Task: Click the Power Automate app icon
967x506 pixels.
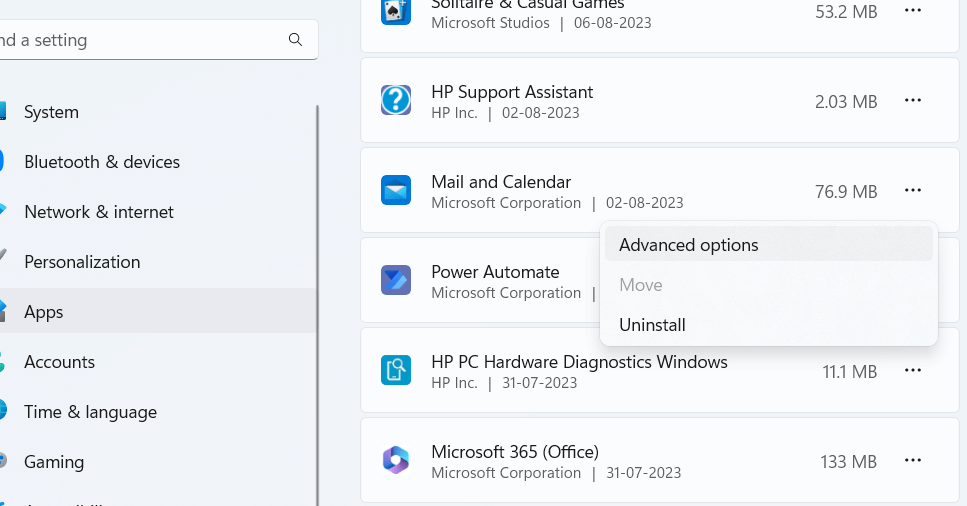Action: coord(396,280)
